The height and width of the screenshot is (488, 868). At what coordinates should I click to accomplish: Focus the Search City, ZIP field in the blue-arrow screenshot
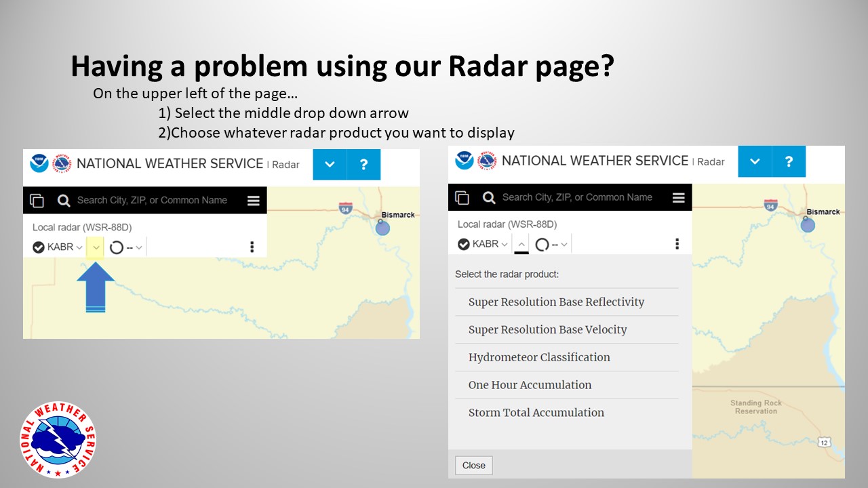click(152, 201)
